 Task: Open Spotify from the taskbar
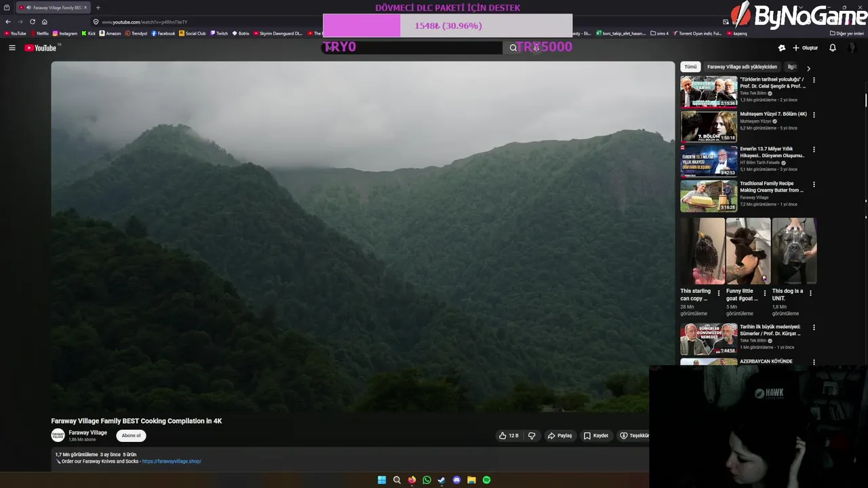click(486, 480)
